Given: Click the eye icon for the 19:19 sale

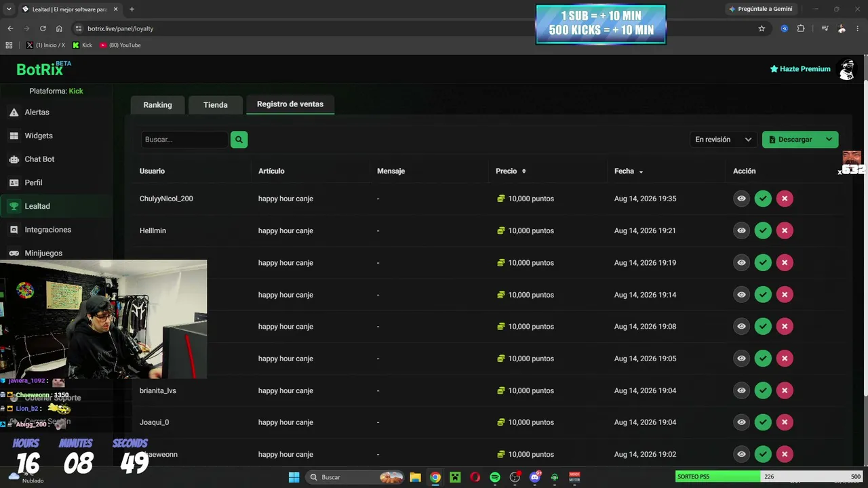Looking at the screenshot, I should (x=741, y=262).
